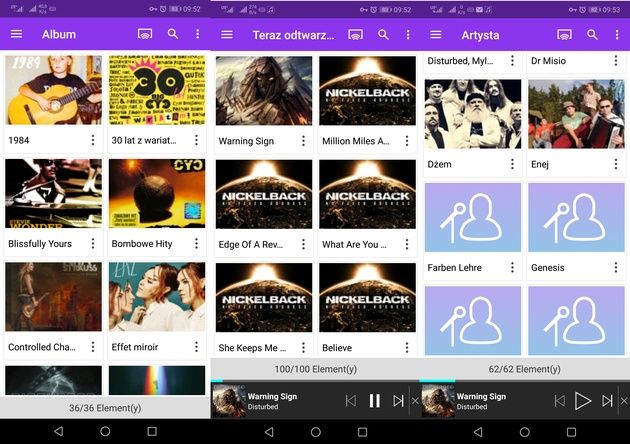
Task: Open options for Believe track
Action: pos(407,348)
